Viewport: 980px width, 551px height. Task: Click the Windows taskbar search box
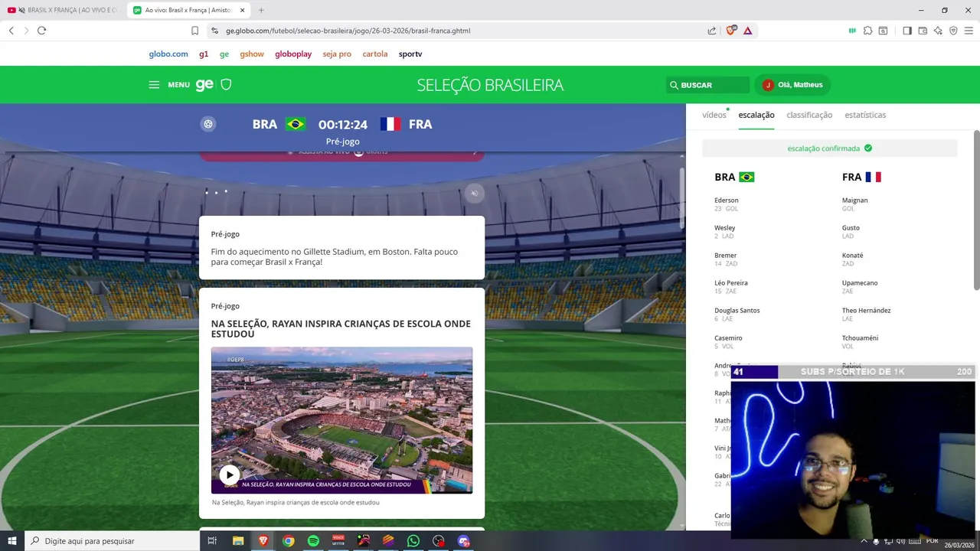[x=112, y=541]
